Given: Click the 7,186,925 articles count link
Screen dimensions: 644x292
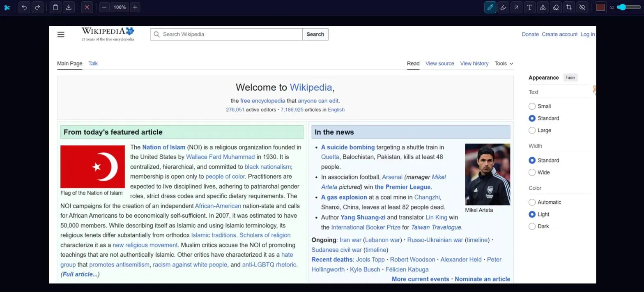Looking at the screenshot, I should [x=292, y=110].
